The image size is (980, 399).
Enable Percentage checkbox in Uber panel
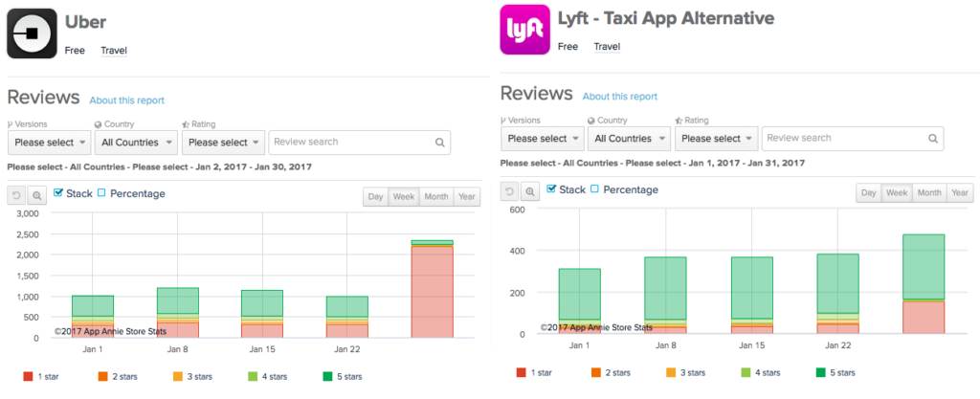tap(101, 193)
